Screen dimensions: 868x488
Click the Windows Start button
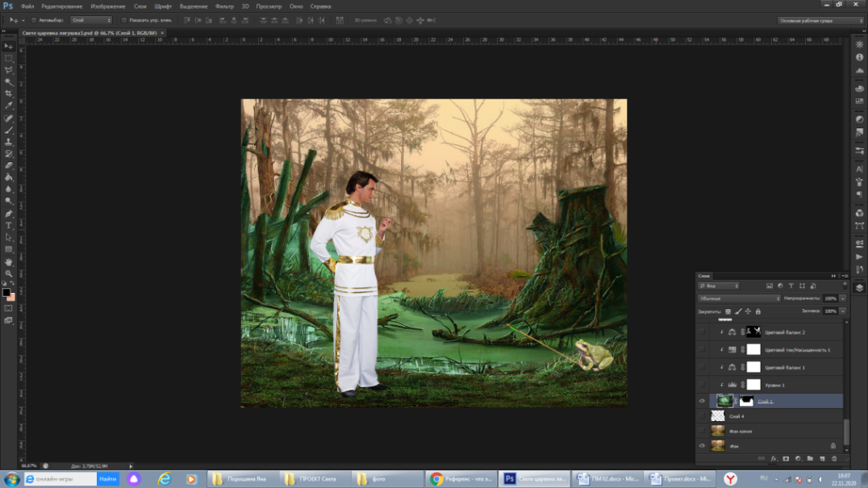click(x=11, y=479)
